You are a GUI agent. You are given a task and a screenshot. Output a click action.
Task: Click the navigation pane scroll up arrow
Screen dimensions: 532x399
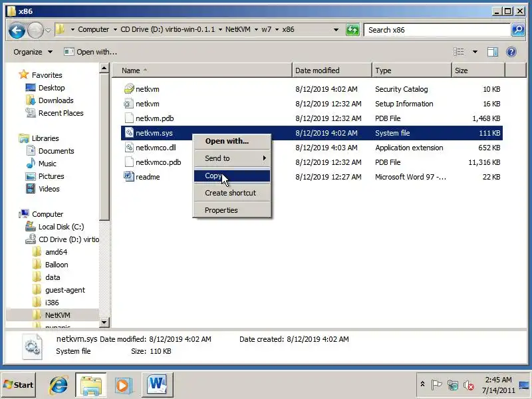[x=104, y=68]
